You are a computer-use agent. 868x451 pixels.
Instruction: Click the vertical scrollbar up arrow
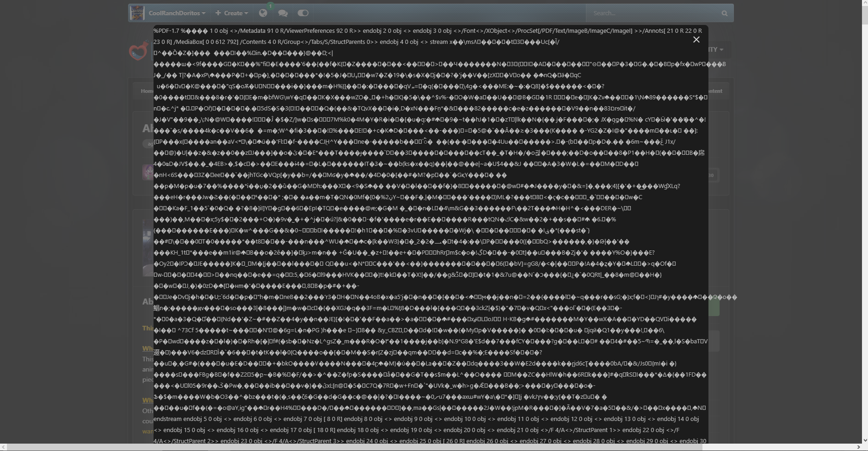(x=864, y=4)
